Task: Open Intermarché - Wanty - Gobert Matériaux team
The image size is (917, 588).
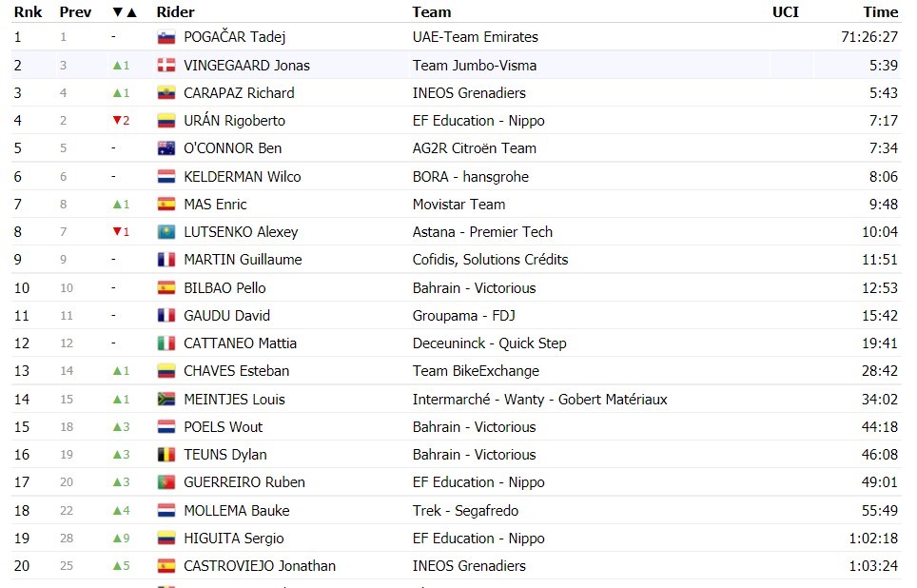Action: (x=539, y=400)
